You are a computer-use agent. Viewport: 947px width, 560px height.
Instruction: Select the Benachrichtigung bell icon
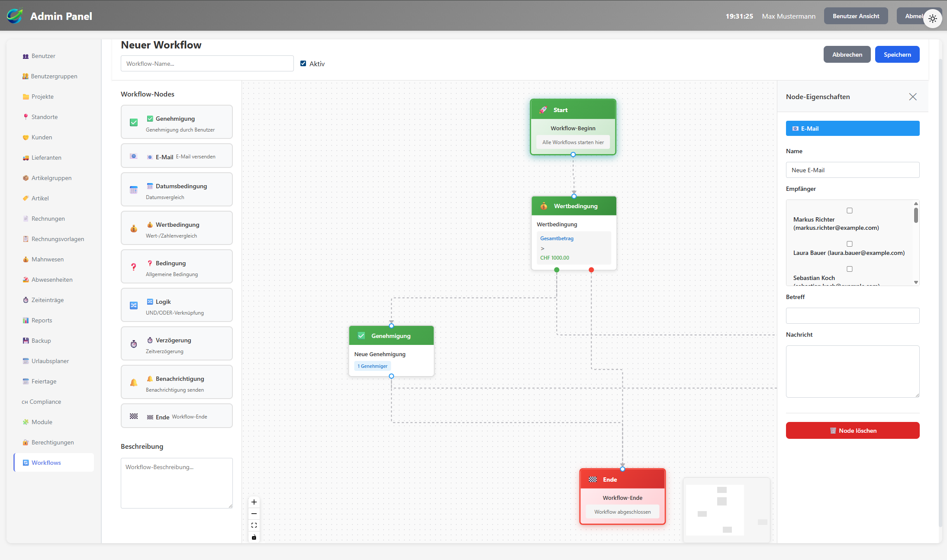coord(134,382)
